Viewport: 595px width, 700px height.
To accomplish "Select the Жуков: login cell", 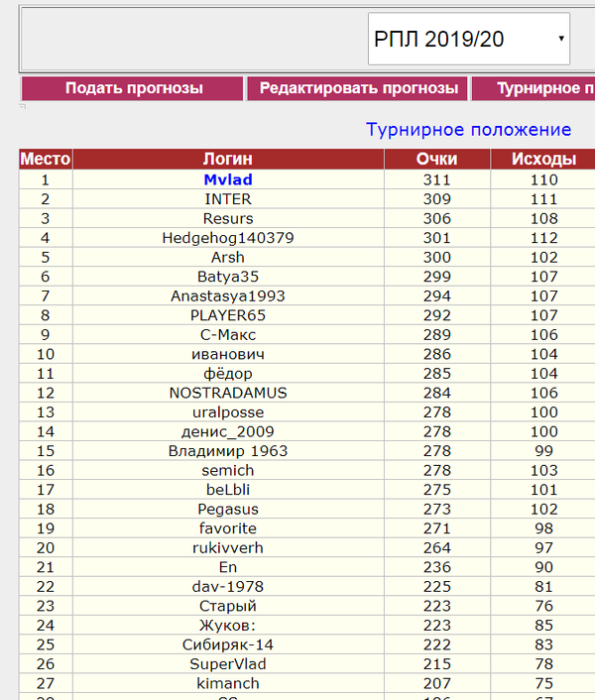I will tap(228, 625).
